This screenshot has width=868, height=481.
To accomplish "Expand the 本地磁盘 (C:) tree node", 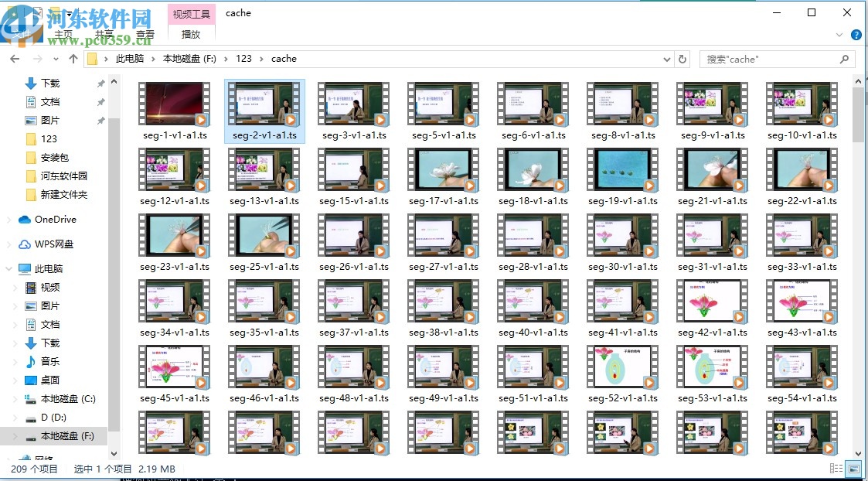I will tap(15, 399).
